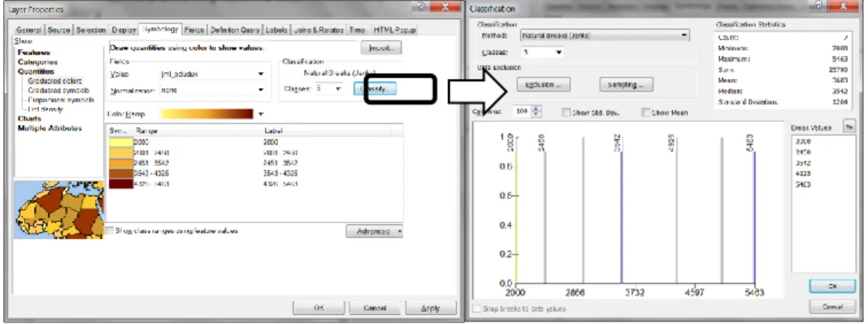
Task: Enable Show Std. Dev. checkbox
Action: coord(565,113)
